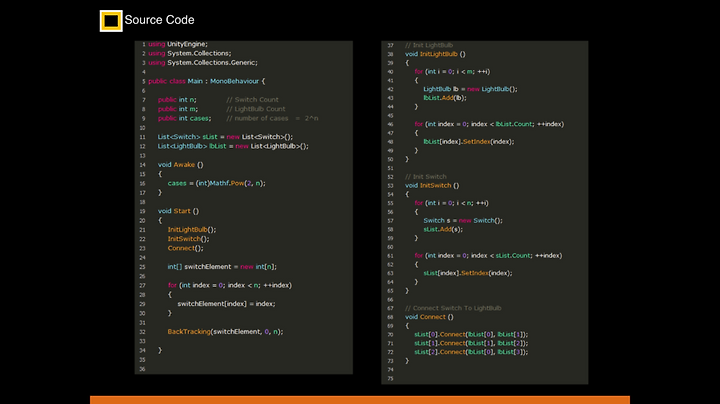Click the "public int m;" declaration
This screenshot has width=720, height=404.
(x=178, y=109)
